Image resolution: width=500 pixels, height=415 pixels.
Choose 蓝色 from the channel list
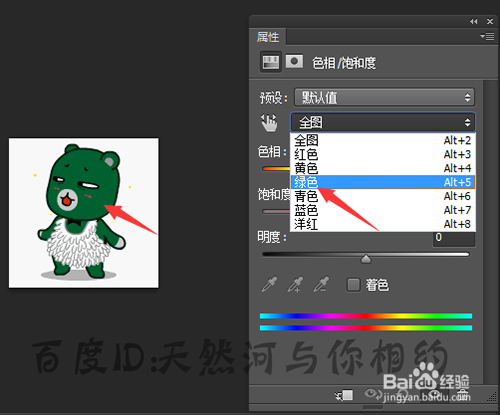pos(383,210)
